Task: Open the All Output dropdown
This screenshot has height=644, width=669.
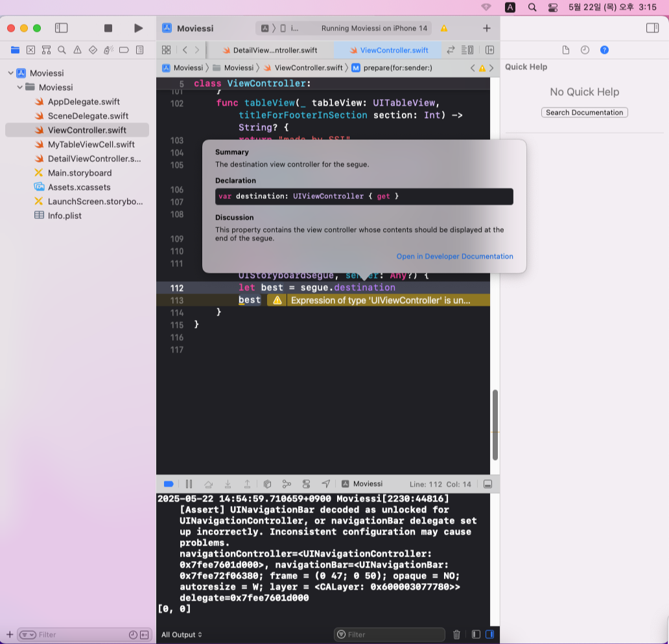Action: 182,635
